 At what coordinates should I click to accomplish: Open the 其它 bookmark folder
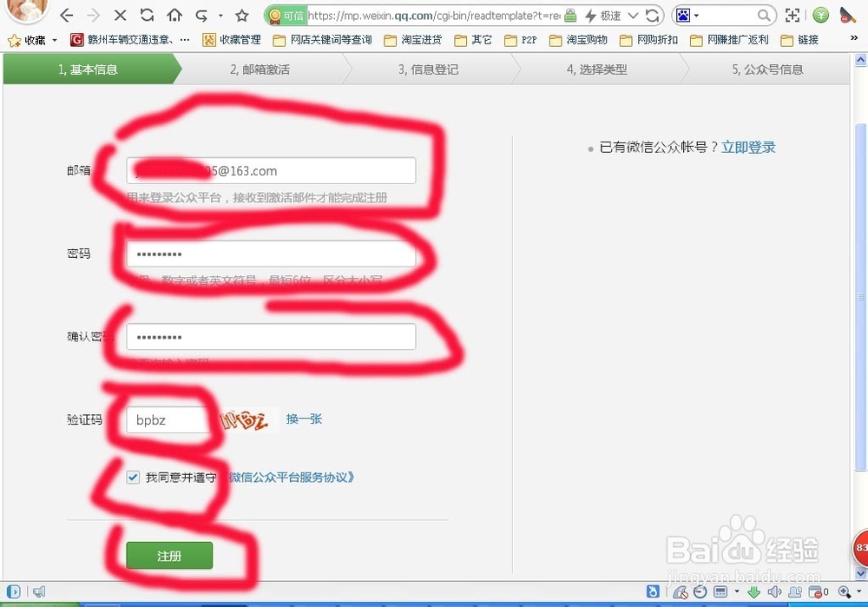pos(473,40)
